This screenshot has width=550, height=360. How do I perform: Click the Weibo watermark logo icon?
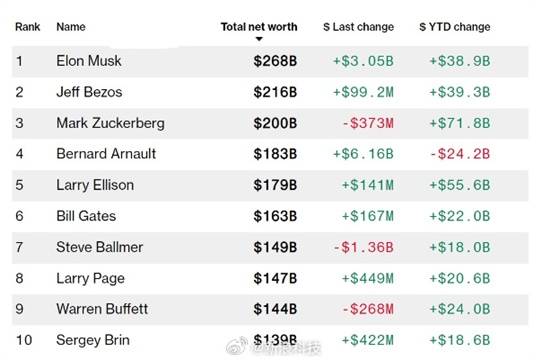(x=237, y=346)
